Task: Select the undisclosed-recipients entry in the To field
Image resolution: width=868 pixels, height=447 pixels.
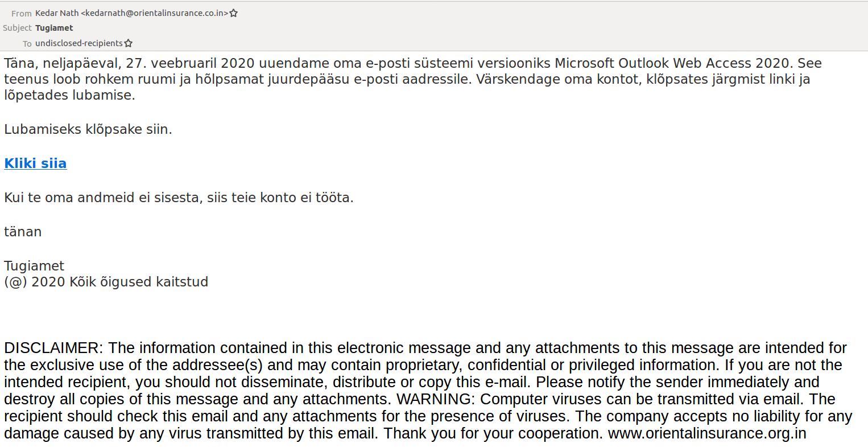Action: pos(79,43)
